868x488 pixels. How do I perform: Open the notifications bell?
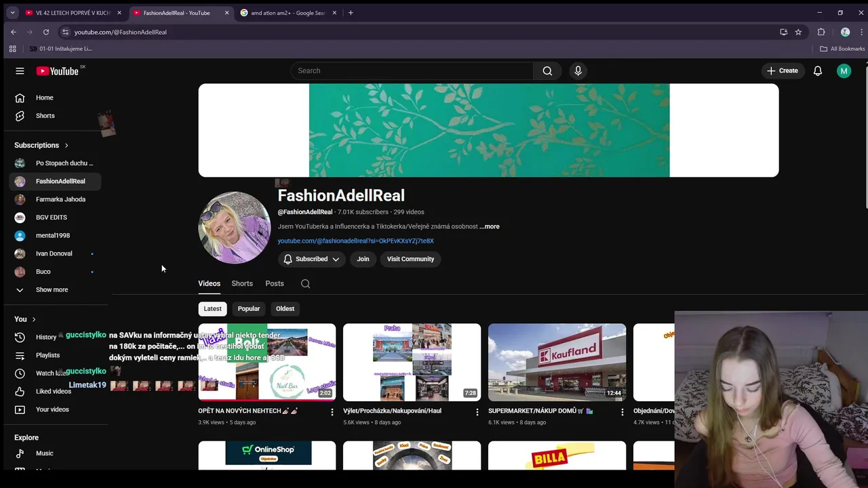818,70
